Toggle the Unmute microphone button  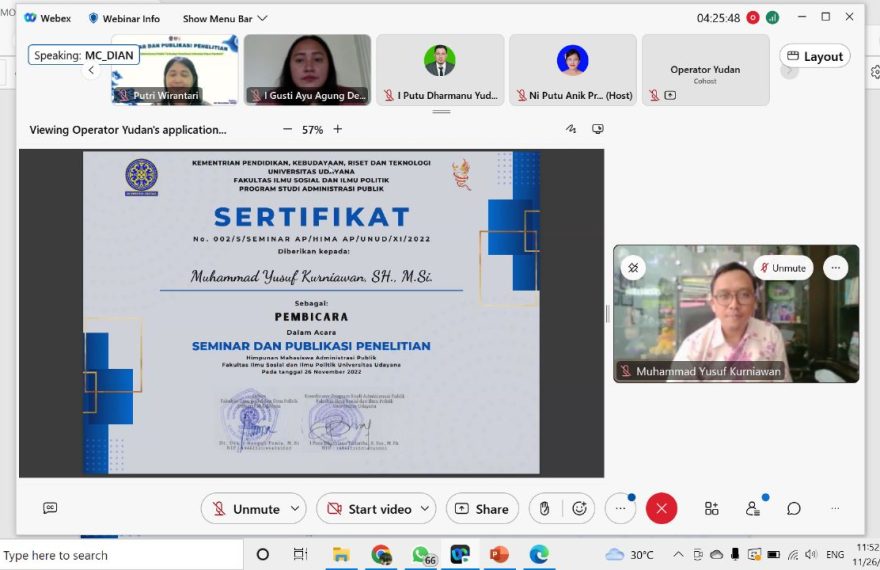(x=246, y=509)
